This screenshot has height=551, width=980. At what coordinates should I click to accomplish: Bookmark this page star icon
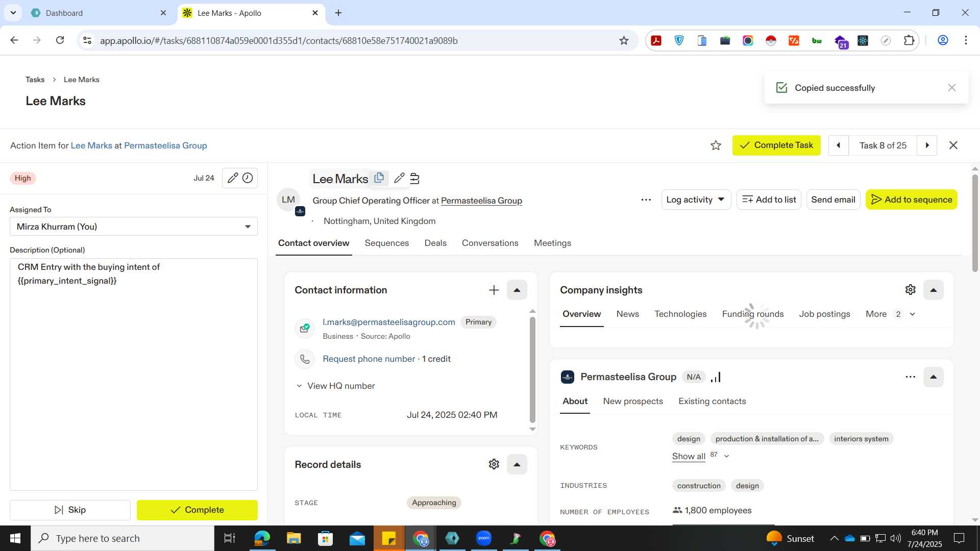(624, 41)
